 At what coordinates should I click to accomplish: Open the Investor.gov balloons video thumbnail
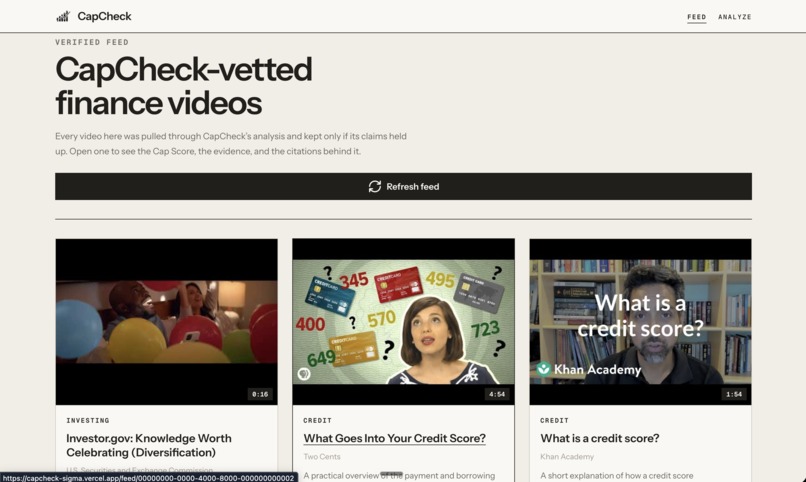pyautogui.click(x=167, y=322)
